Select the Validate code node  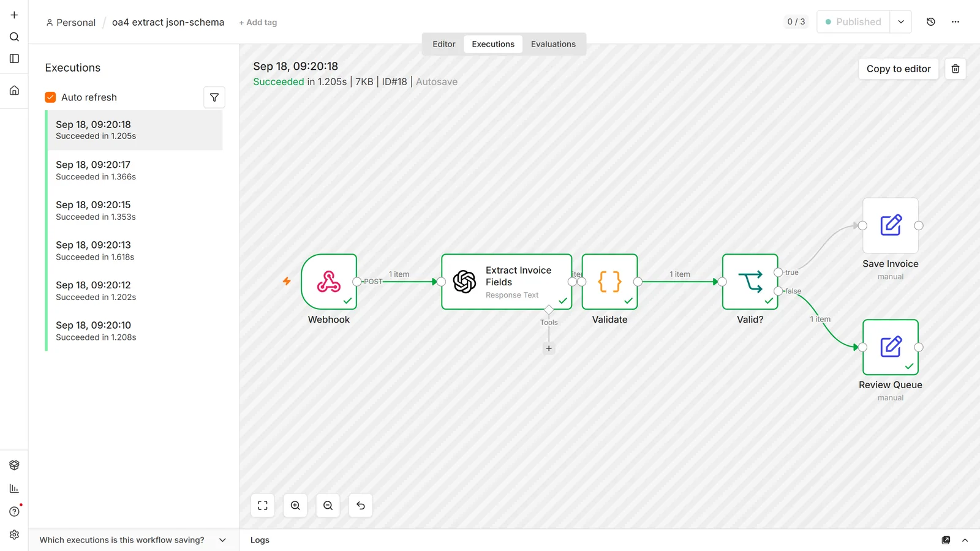point(610,282)
